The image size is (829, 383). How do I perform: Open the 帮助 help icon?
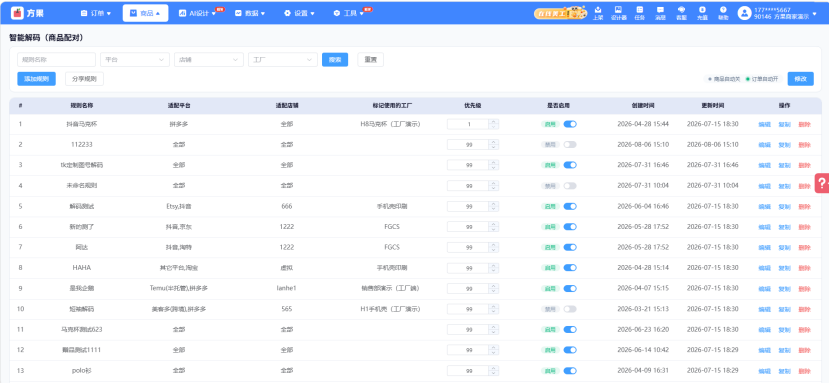[x=723, y=13]
